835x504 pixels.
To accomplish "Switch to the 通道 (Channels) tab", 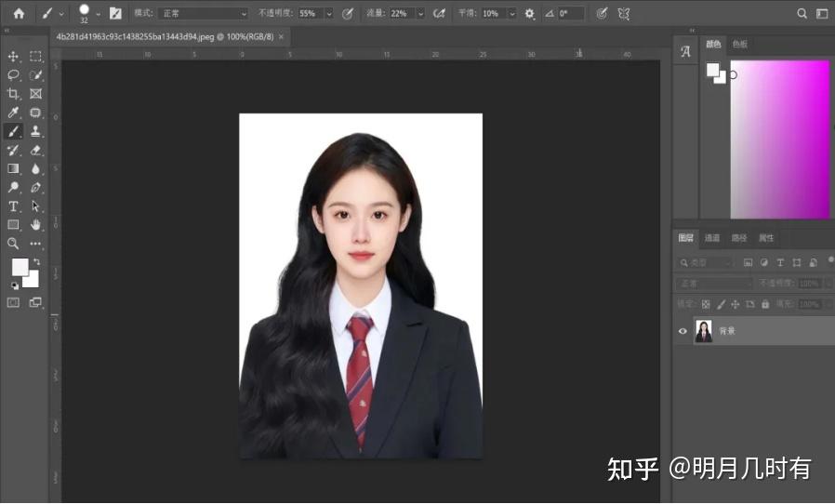I will (x=712, y=238).
